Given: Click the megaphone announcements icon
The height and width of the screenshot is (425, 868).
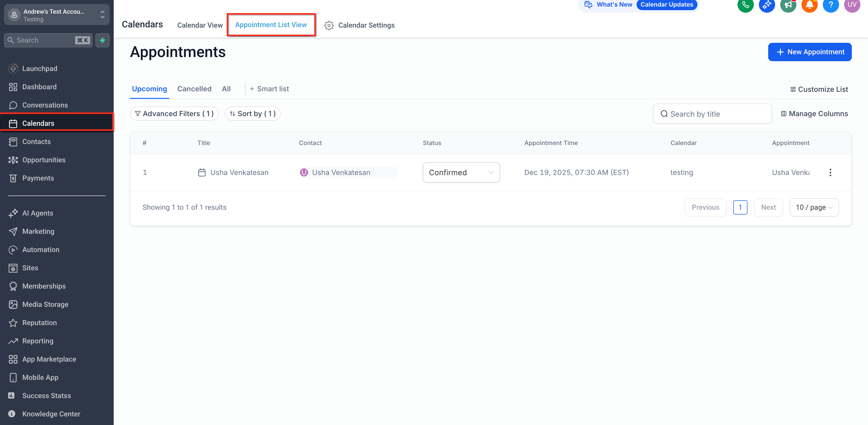Looking at the screenshot, I should point(788,5).
